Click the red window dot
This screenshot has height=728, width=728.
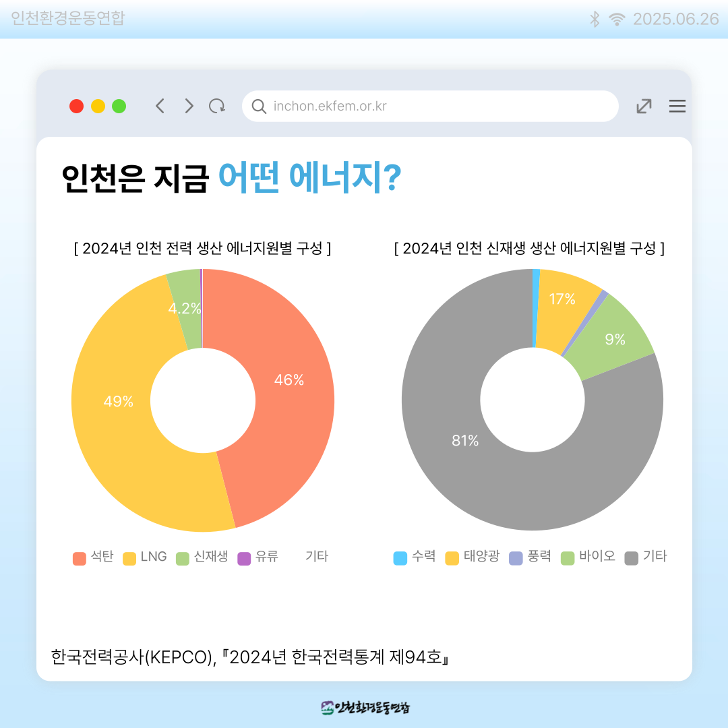tap(77, 106)
